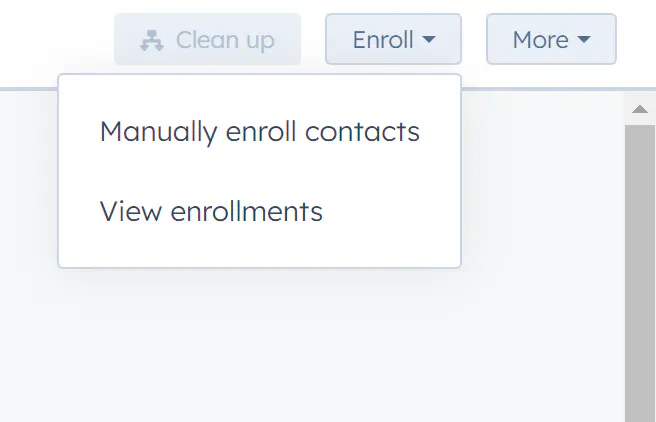Click the Clean up text label
This screenshot has height=422, width=656.
click(x=225, y=41)
